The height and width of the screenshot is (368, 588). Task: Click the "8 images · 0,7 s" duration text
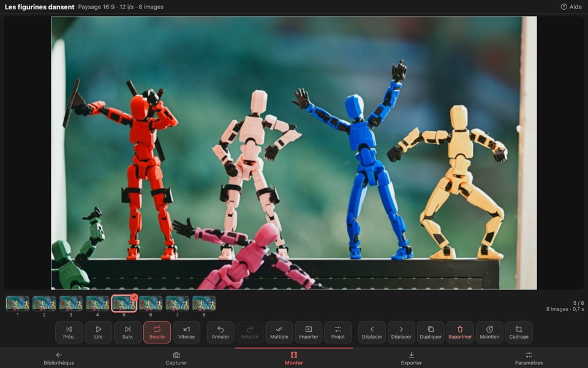click(565, 309)
